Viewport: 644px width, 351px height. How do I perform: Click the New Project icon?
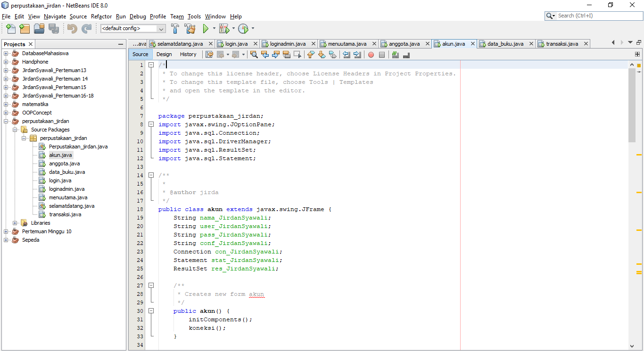point(24,28)
